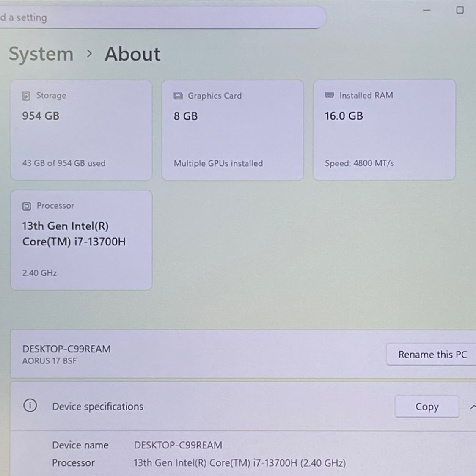Click the Installed RAM card
The image size is (476, 476).
(x=384, y=129)
